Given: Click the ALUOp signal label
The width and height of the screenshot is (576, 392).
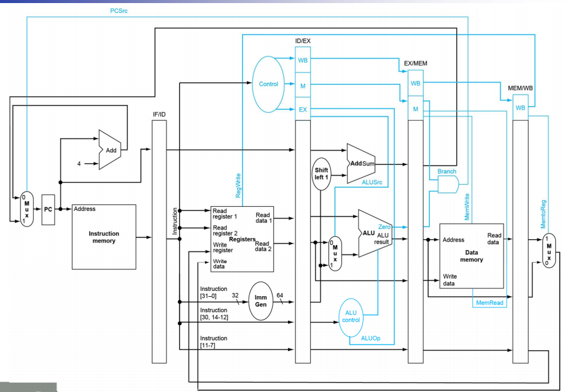Looking at the screenshot, I should pos(370,339).
